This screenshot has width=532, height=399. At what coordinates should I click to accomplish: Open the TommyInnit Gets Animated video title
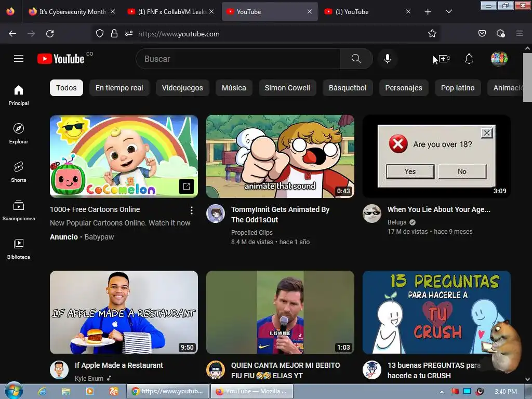point(280,215)
